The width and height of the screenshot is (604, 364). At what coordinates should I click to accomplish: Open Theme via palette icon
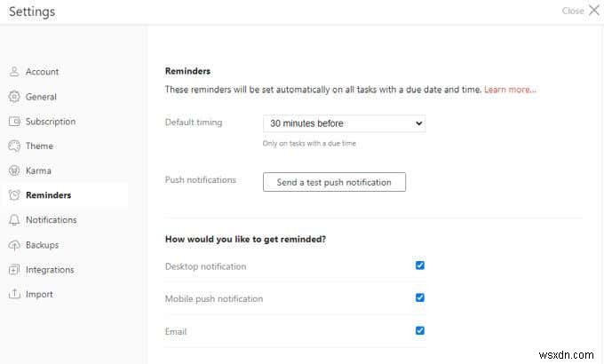point(14,146)
